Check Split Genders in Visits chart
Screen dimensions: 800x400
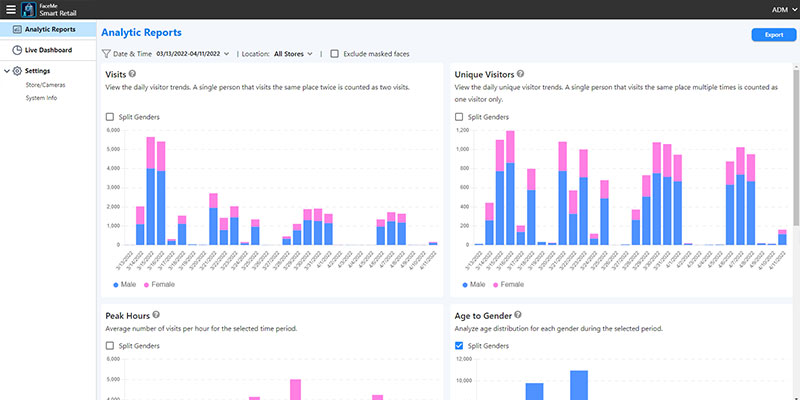pyautogui.click(x=110, y=117)
